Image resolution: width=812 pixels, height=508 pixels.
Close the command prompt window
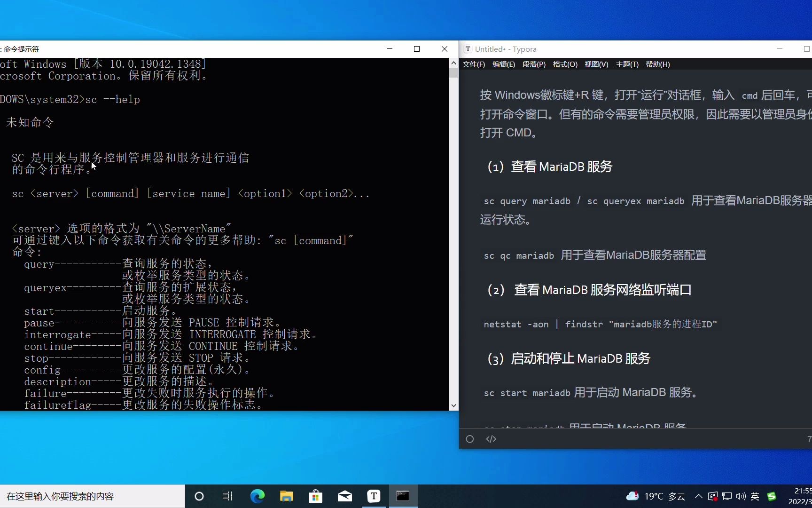pos(445,49)
